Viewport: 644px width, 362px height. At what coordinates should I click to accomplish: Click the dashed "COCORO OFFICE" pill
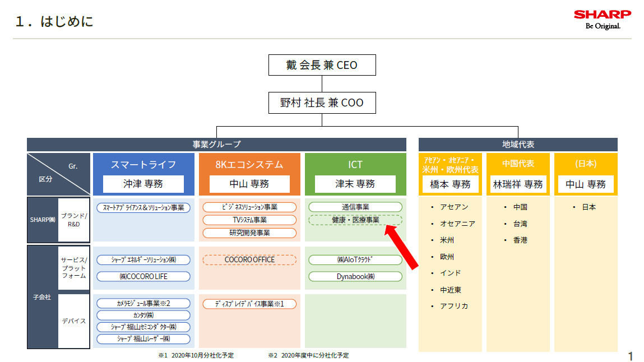(x=249, y=260)
